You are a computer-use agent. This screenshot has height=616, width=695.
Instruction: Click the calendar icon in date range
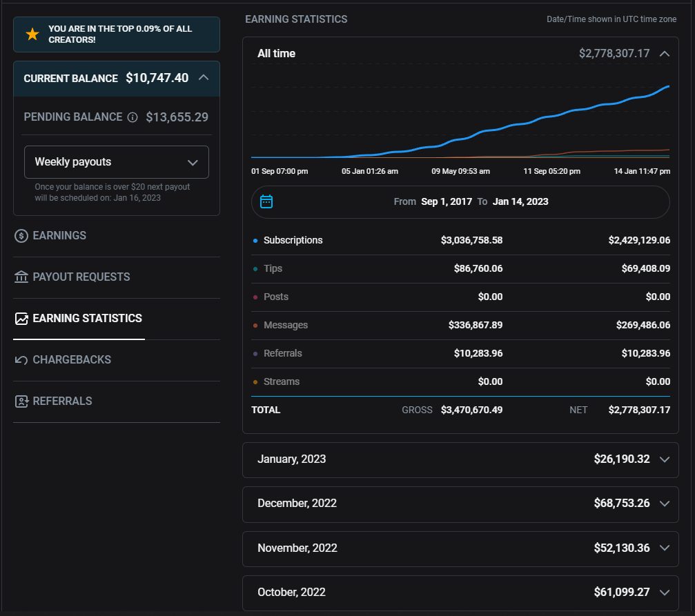point(266,201)
